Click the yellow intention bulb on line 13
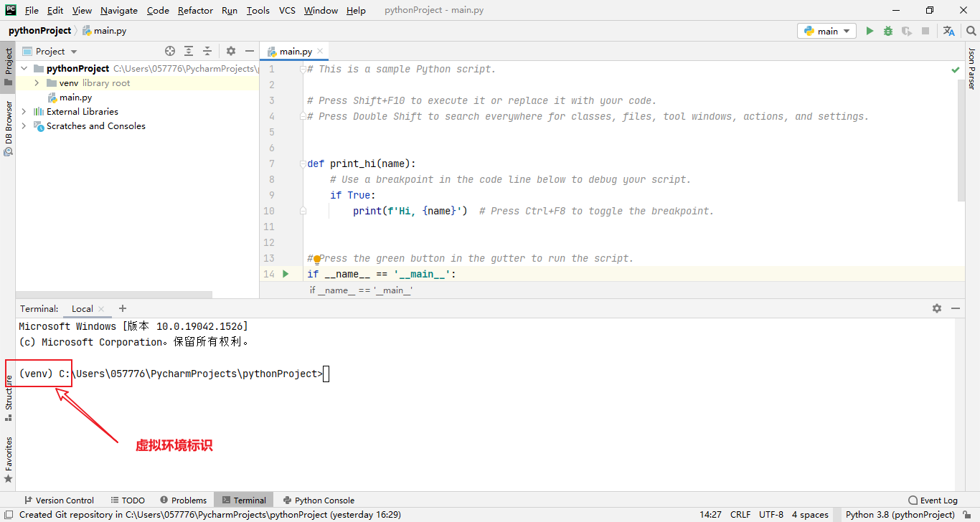The width and height of the screenshot is (980, 522). (x=316, y=259)
